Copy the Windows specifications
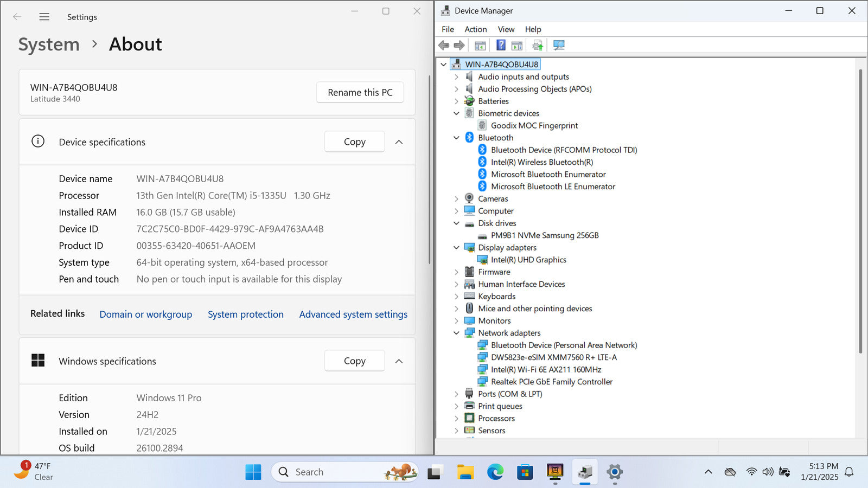The height and width of the screenshot is (488, 868). click(x=355, y=361)
